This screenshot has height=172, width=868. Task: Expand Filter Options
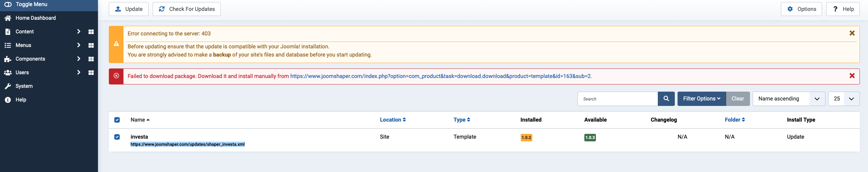[x=701, y=99]
